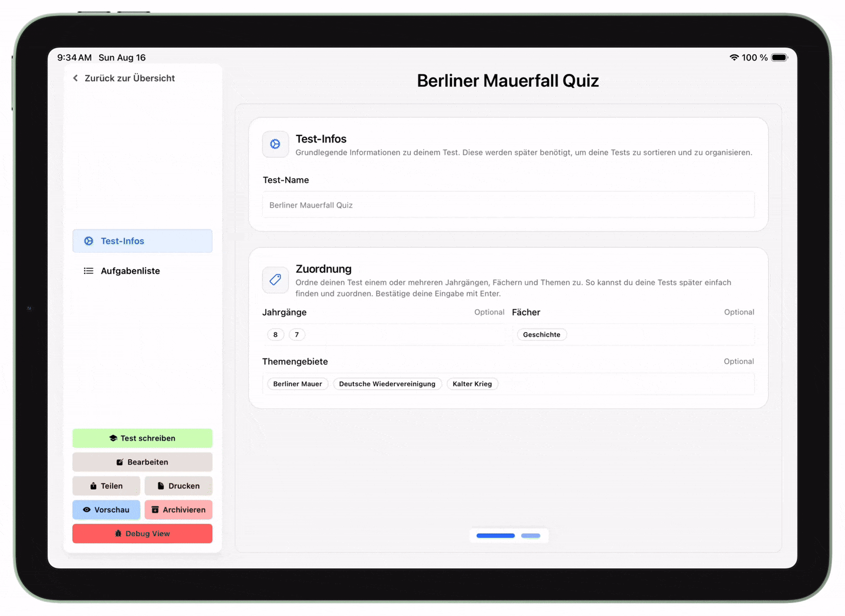The height and width of the screenshot is (616, 845).
Task: Click the gear icon beside sidebar Test-Infos
Action: pyautogui.click(x=89, y=241)
